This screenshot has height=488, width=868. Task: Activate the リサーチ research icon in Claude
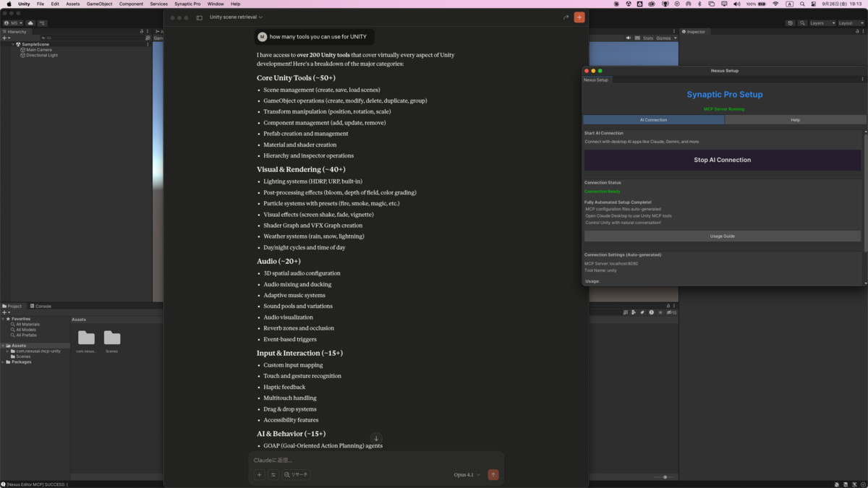pyautogui.click(x=295, y=475)
